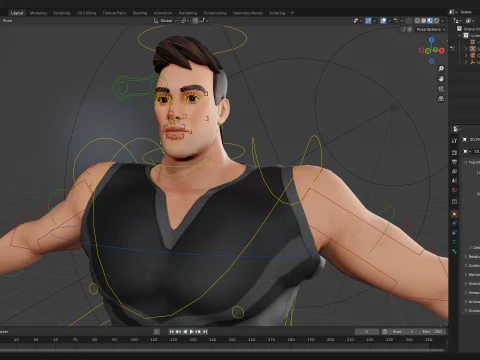Open the Tool properties tab
This screenshot has width=480, height=360.
tap(454, 141)
